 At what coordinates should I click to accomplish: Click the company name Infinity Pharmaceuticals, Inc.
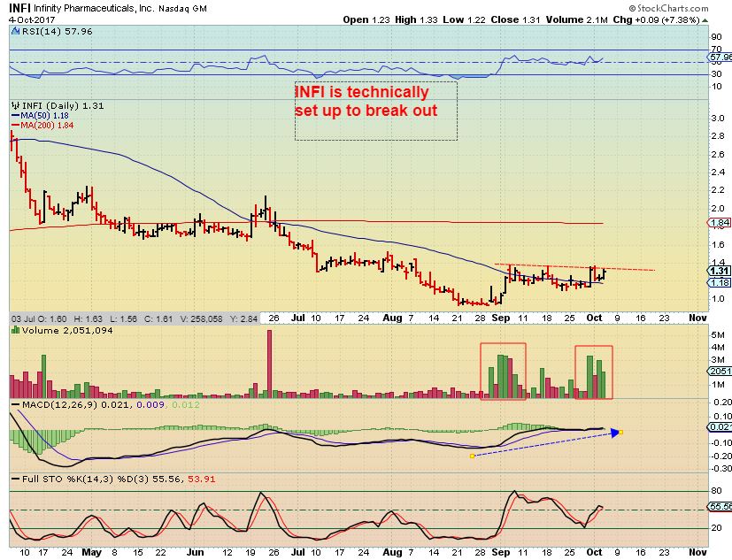pyautogui.click(x=94, y=8)
